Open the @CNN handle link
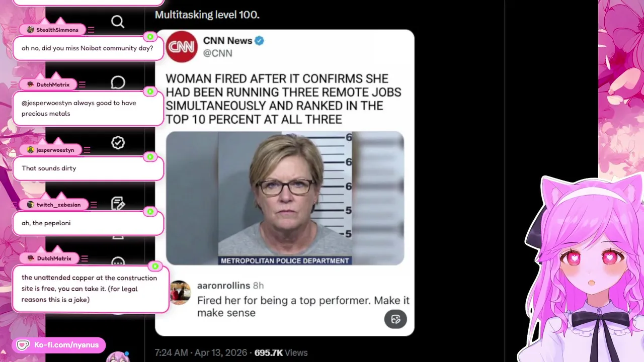This screenshot has width=644, height=362. (x=217, y=53)
